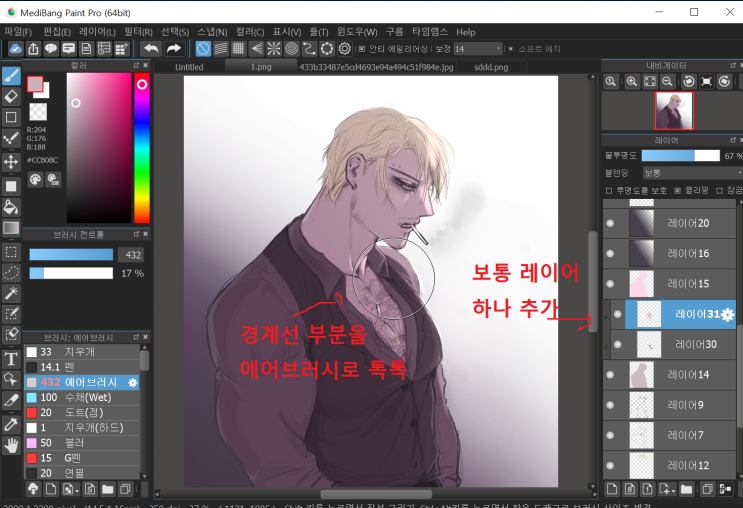Select the Eyedropper tool

(11, 424)
